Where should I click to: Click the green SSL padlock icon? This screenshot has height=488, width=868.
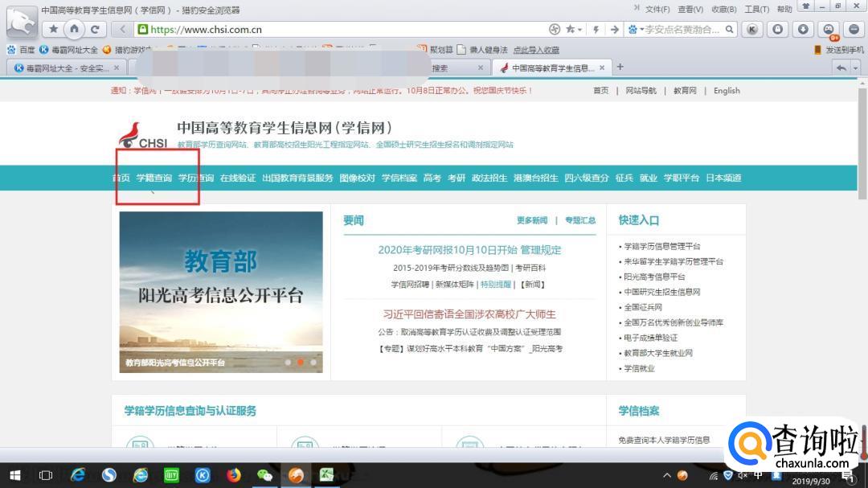[x=143, y=30]
